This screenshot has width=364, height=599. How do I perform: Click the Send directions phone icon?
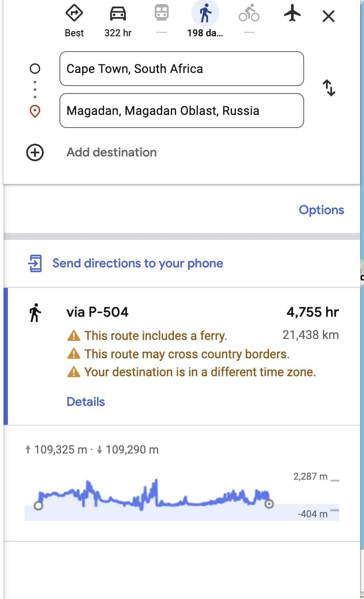pyautogui.click(x=35, y=263)
